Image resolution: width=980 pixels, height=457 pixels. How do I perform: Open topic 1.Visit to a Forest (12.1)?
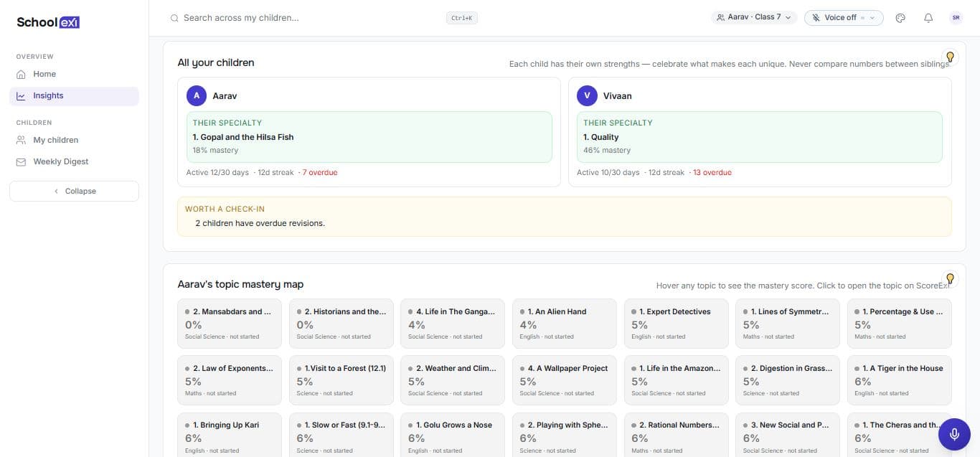(341, 380)
